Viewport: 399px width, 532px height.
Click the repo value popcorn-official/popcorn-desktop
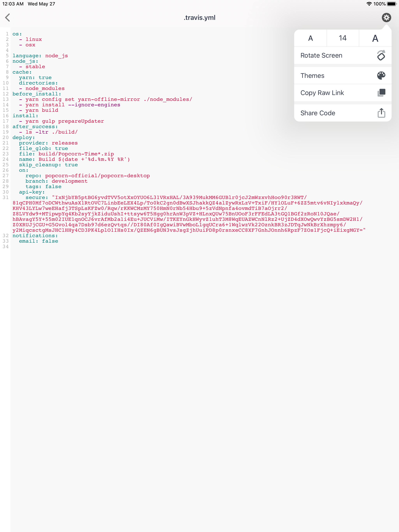click(97, 176)
